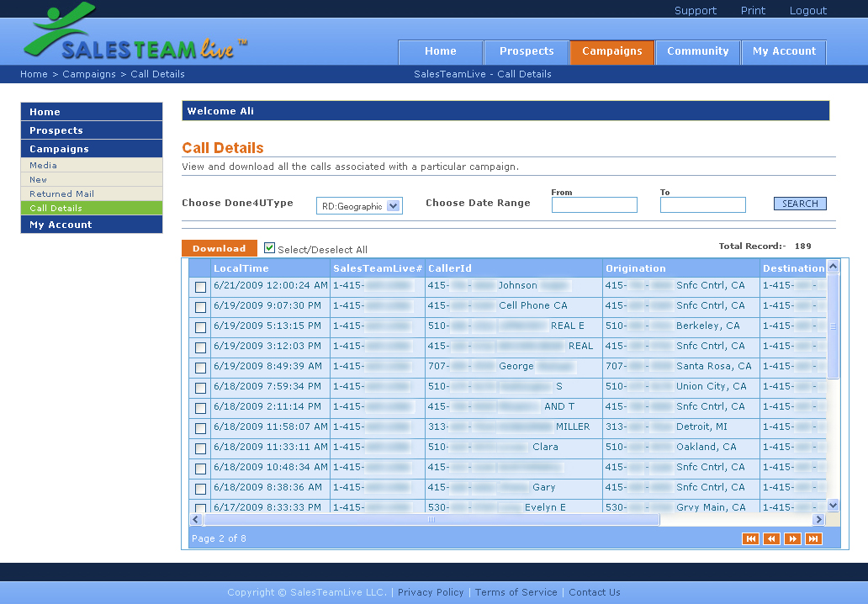Focus the From date input field
Screen dimensions: 868x604
pos(594,204)
